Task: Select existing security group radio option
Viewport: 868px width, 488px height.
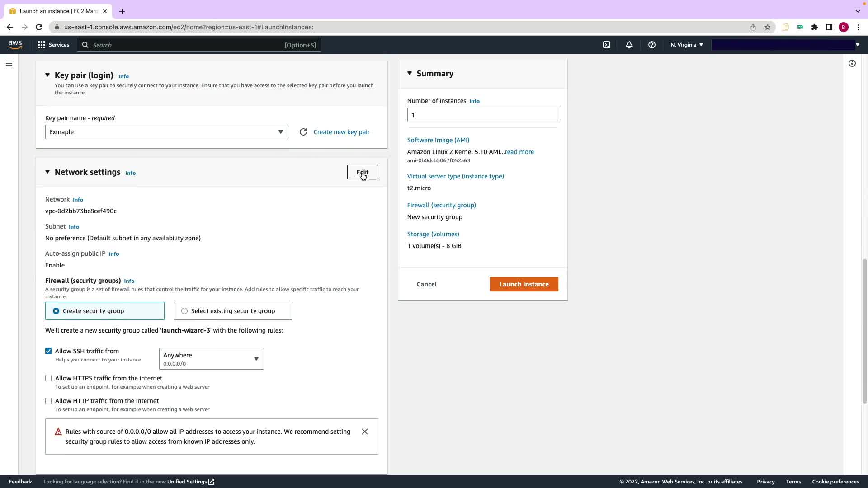Action: click(184, 311)
